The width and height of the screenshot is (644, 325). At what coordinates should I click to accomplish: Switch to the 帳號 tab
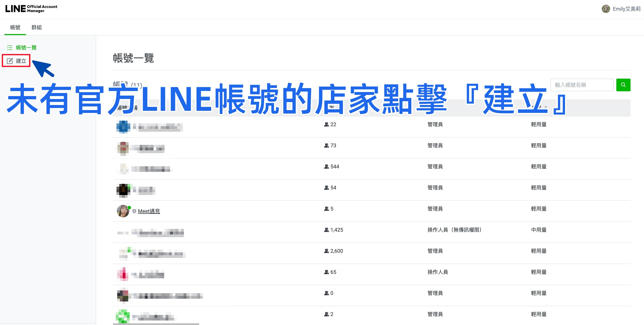pos(15,27)
